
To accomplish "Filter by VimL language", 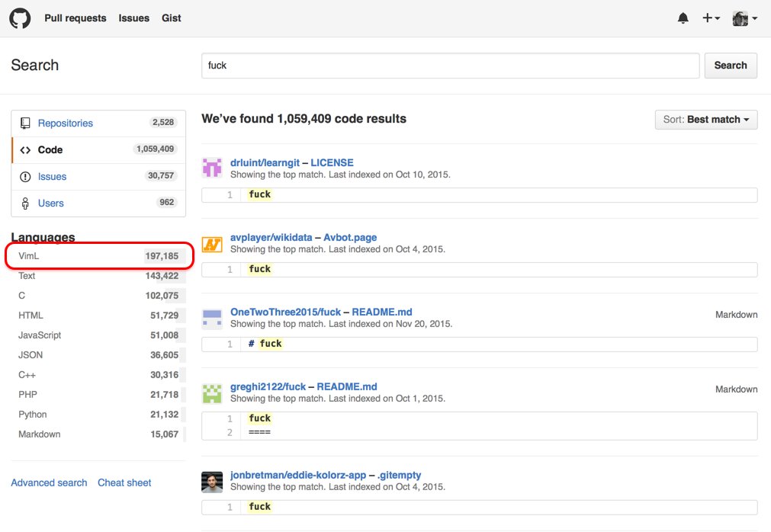I will coord(98,256).
